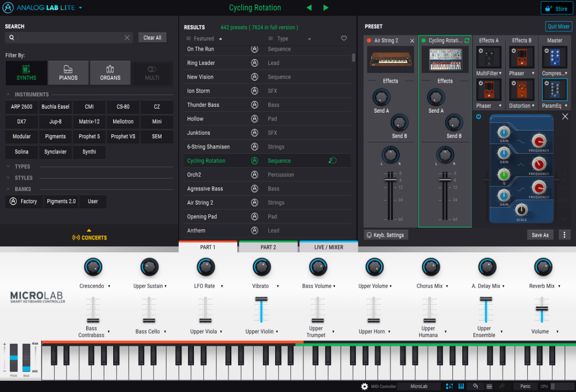The height and width of the screenshot is (392, 576).
Task: Open the Crescendo knob assignment dropdown
Action: pos(109,286)
